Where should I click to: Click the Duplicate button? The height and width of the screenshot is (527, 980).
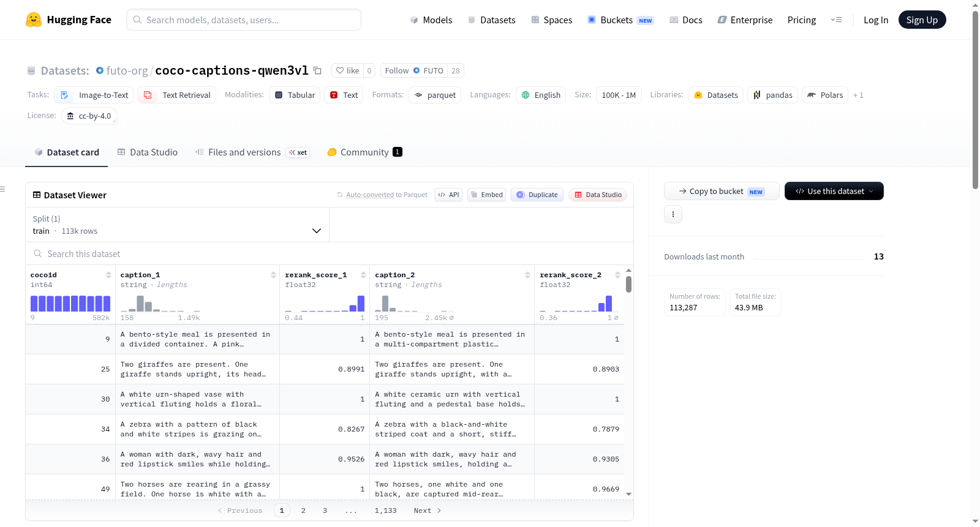(537, 195)
